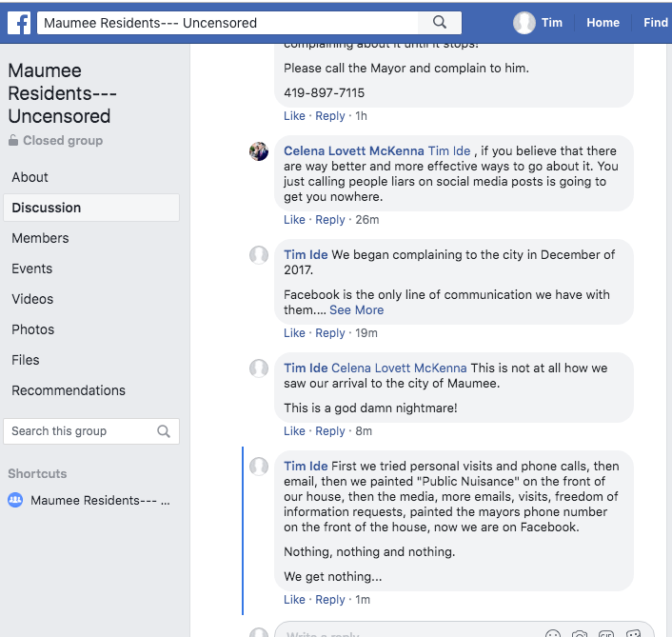Click search icon in 'Search this group' field
Viewport: 672px width, 637px height.
point(164,431)
